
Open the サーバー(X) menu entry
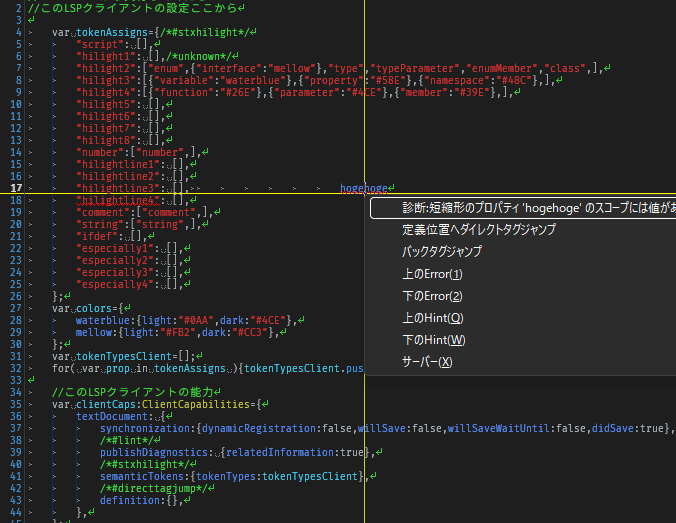point(427,362)
